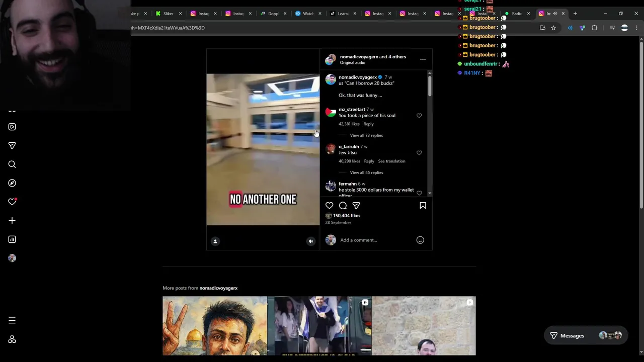
Task: Switch to the Doppl browser tab
Action: [273, 14]
